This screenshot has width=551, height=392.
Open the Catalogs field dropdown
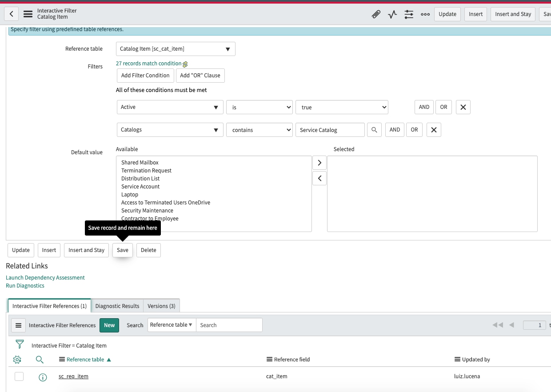170,130
